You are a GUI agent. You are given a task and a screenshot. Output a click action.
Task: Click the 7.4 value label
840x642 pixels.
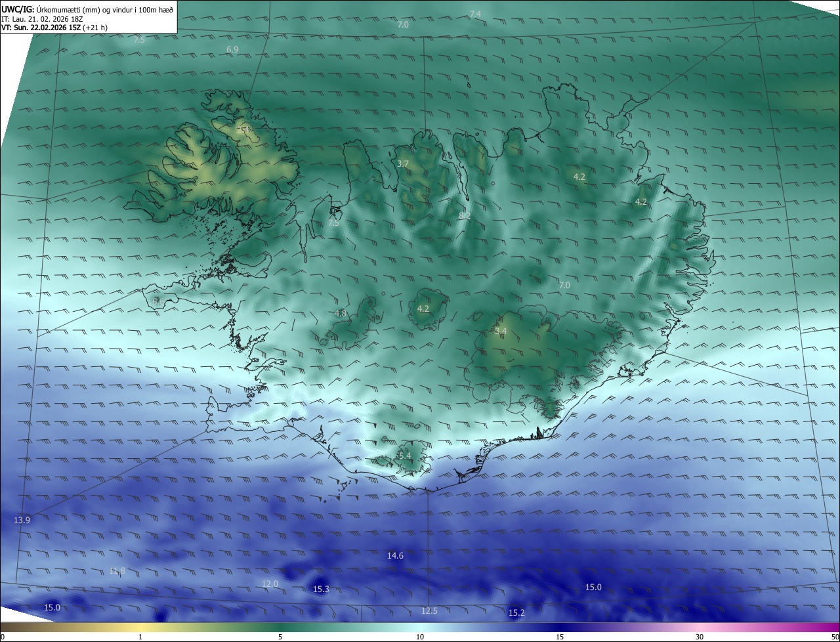(475, 14)
